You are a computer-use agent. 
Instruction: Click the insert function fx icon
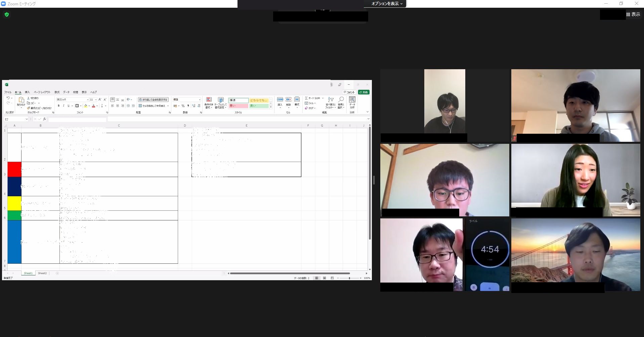(44, 119)
